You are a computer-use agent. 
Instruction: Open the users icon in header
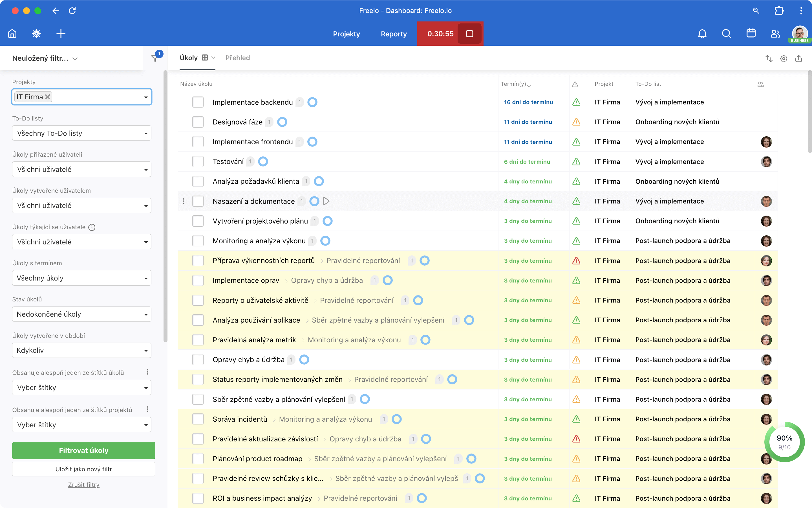[x=775, y=34]
